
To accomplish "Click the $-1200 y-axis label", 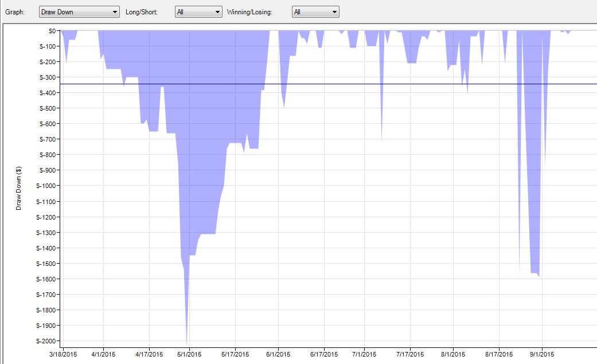I will [46, 217].
